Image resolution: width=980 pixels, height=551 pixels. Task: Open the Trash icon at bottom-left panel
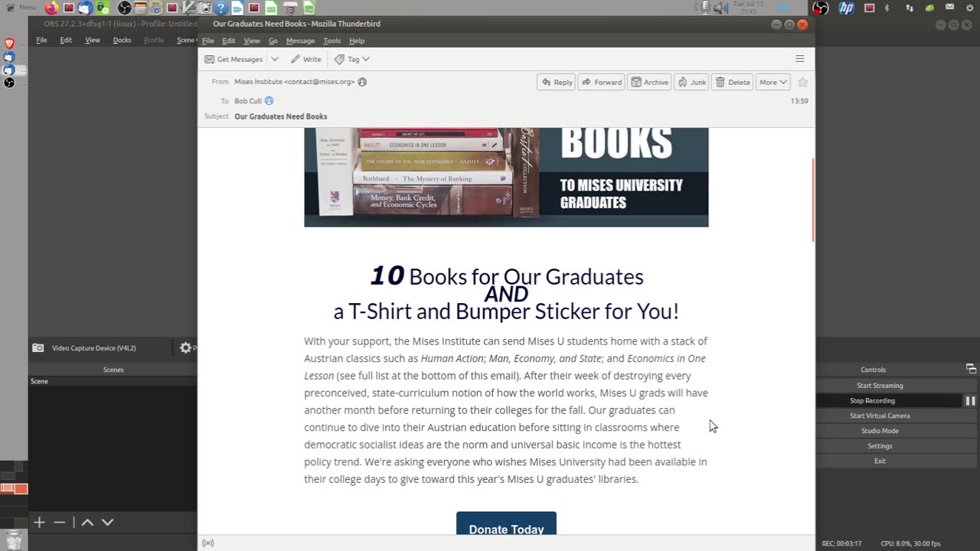coord(13,540)
